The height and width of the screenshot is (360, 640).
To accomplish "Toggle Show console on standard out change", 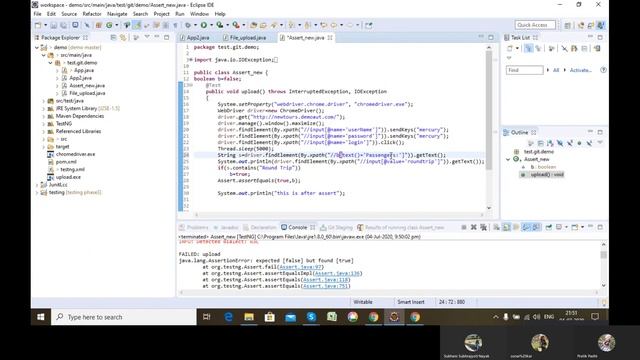I will (x=526, y=227).
